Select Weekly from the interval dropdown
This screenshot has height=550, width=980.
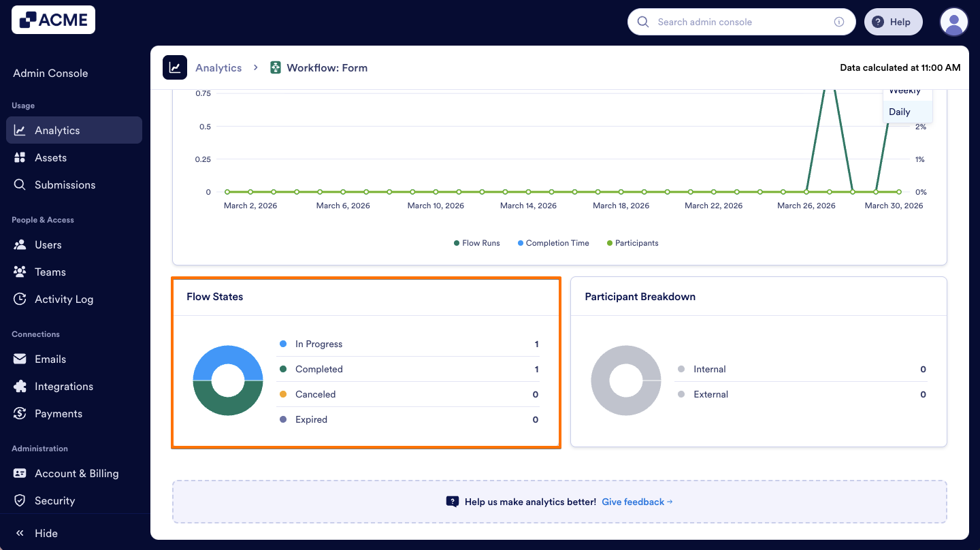[x=904, y=91]
